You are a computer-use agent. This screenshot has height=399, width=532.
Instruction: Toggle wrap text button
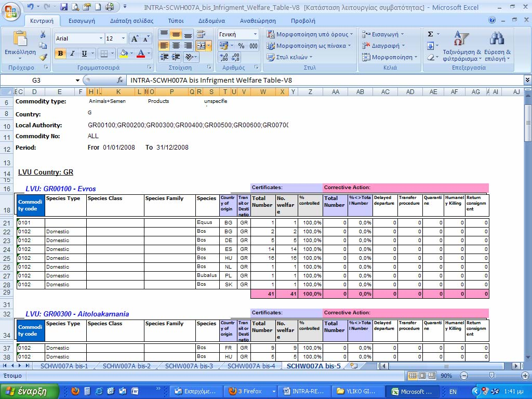[x=201, y=34]
